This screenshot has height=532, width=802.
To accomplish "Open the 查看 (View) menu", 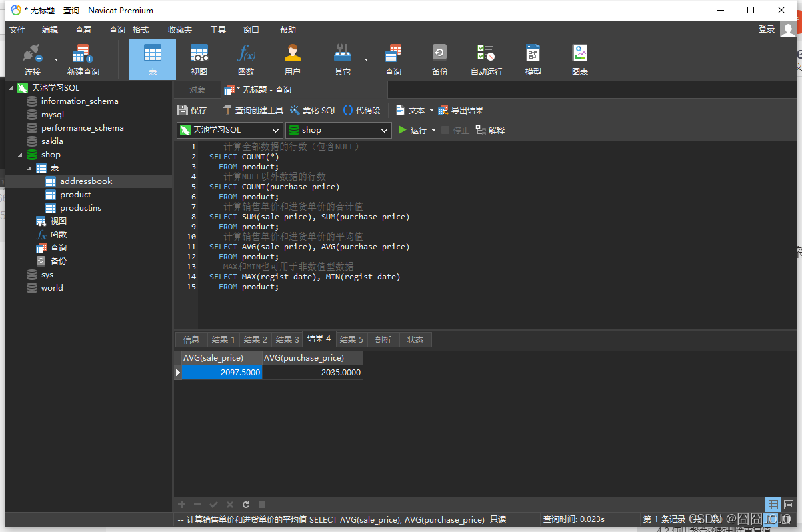I will tap(83, 30).
